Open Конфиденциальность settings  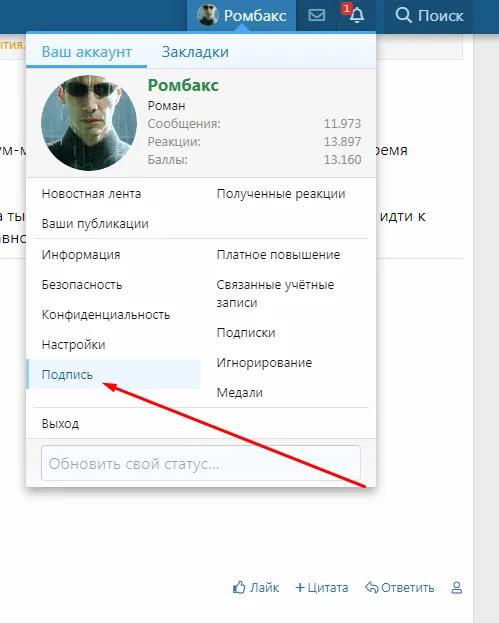(106, 315)
